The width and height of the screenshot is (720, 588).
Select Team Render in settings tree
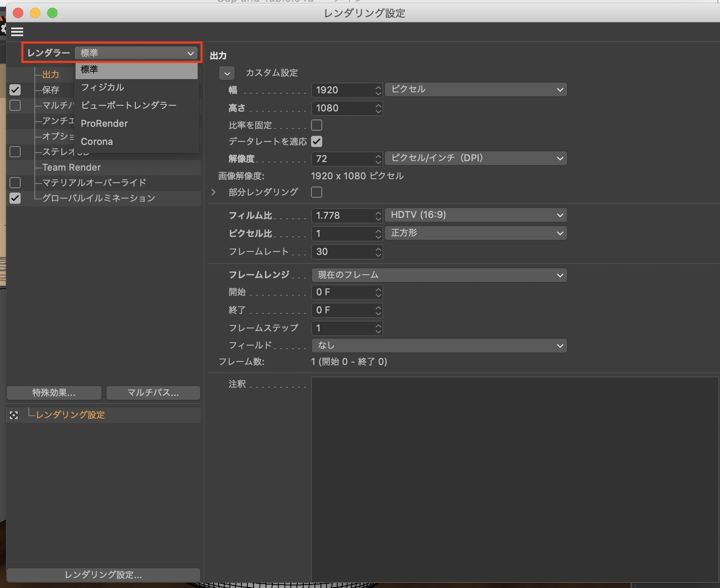click(72, 167)
